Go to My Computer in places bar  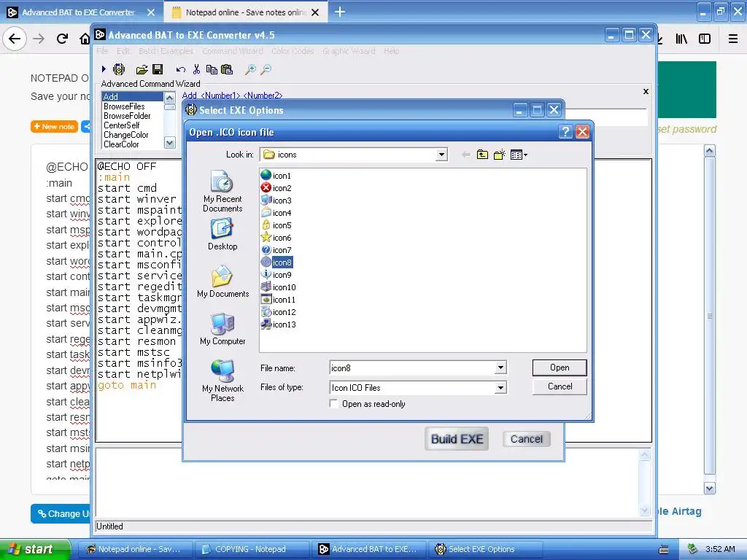(x=222, y=329)
